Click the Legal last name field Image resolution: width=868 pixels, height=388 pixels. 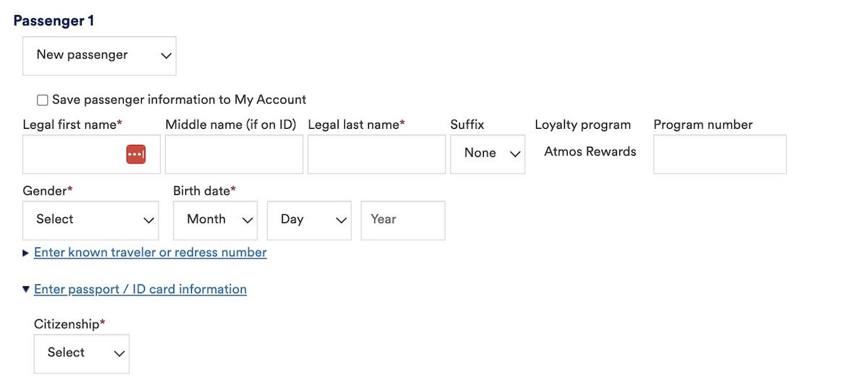click(376, 153)
